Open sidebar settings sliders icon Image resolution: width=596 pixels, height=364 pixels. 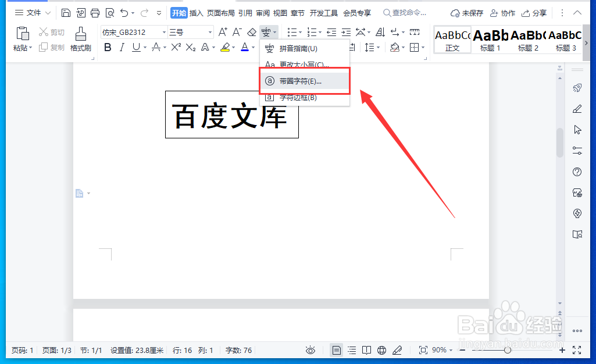pos(577,151)
